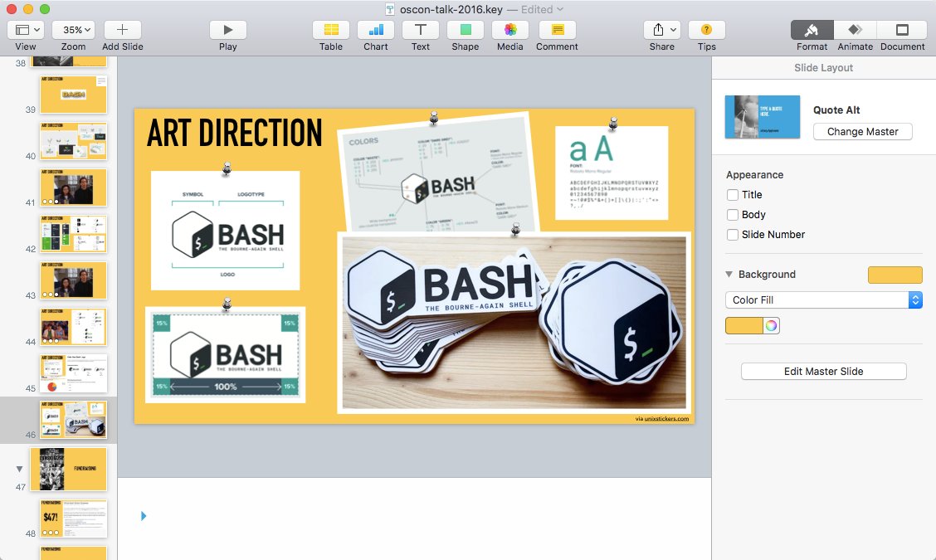Collapse the Background section triangle

(x=729, y=274)
